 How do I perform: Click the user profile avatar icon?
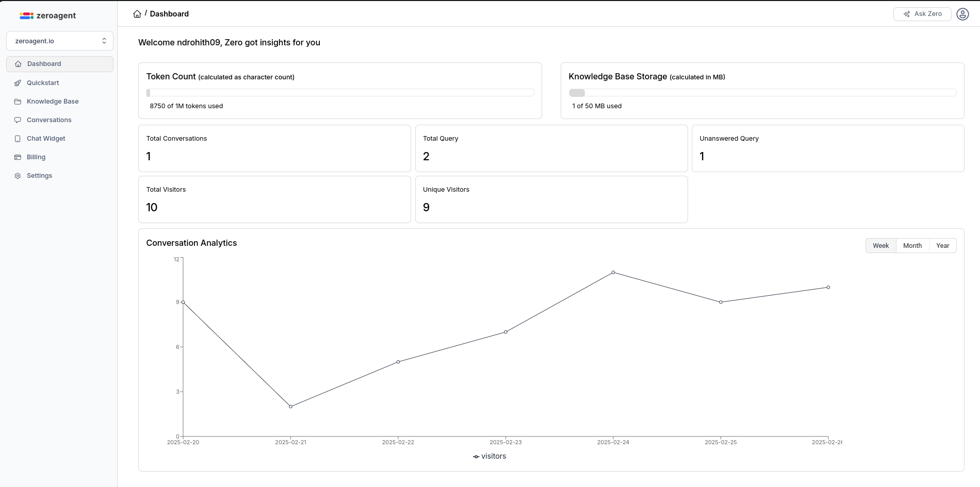tap(962, 14)
